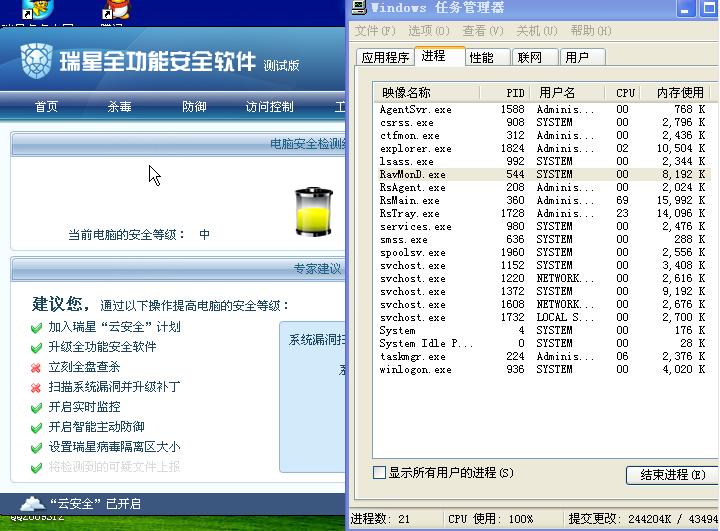
Task: Click the 专家建议 panel header
Action: coord(178,269)
